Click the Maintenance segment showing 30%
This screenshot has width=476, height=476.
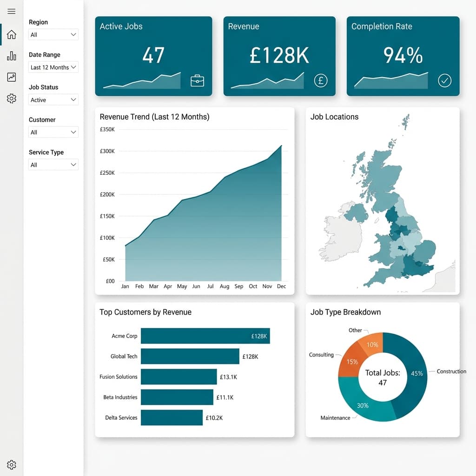[363, 405]
